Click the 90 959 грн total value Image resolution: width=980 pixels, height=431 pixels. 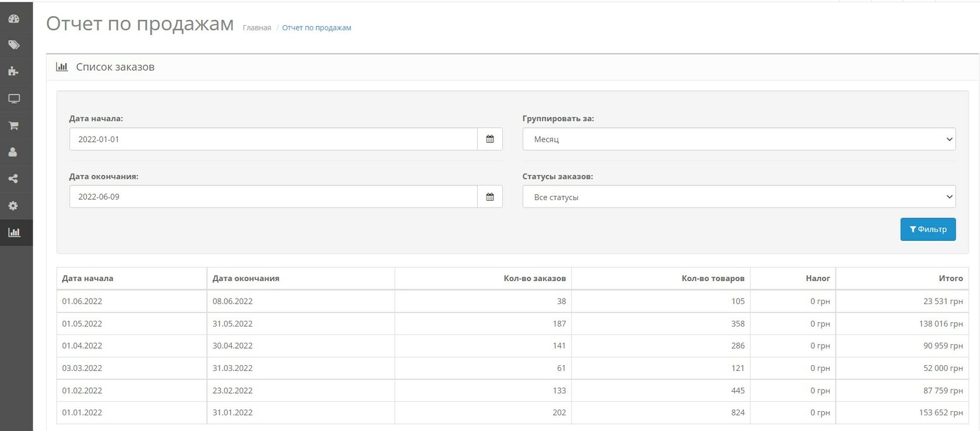coord(943,345)
